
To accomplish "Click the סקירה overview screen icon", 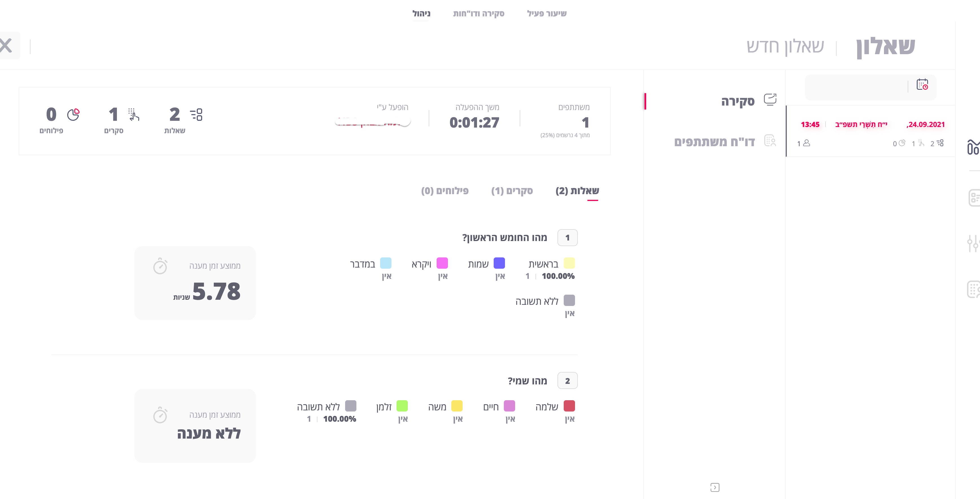I will (770, 100).
